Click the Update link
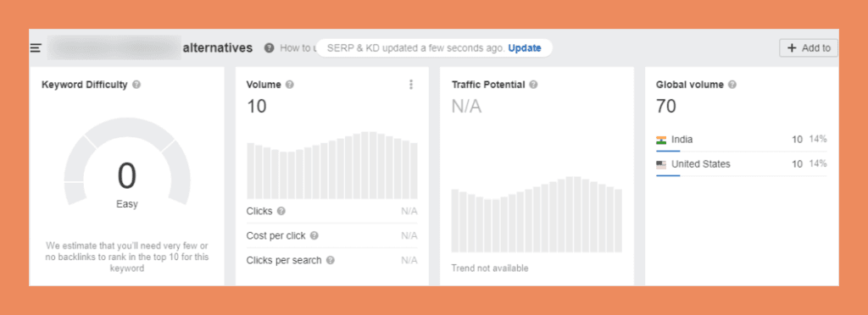Viewport: 868px width, 315px height. [x=524, y=48]
